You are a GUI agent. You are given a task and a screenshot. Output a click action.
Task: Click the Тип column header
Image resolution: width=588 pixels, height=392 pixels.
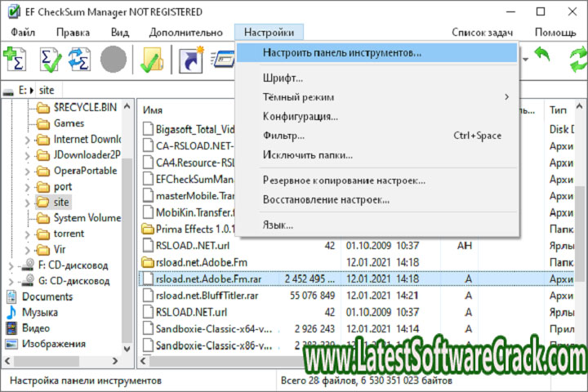[x=558, y=110]
